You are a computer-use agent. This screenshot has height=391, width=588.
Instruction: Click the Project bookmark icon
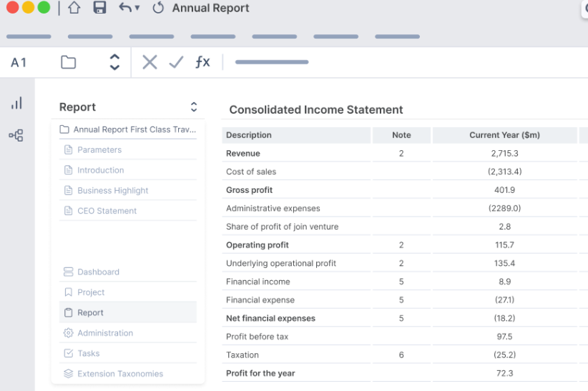(x=68, y=292)
